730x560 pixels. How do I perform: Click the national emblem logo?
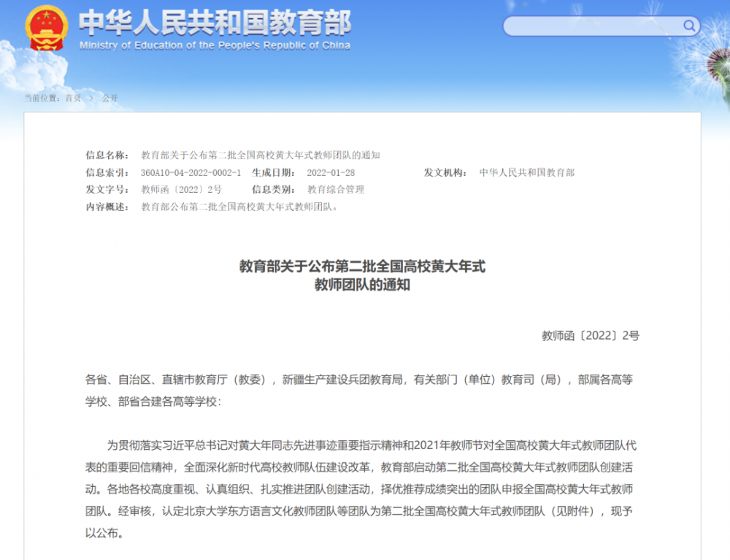(46, 27)
